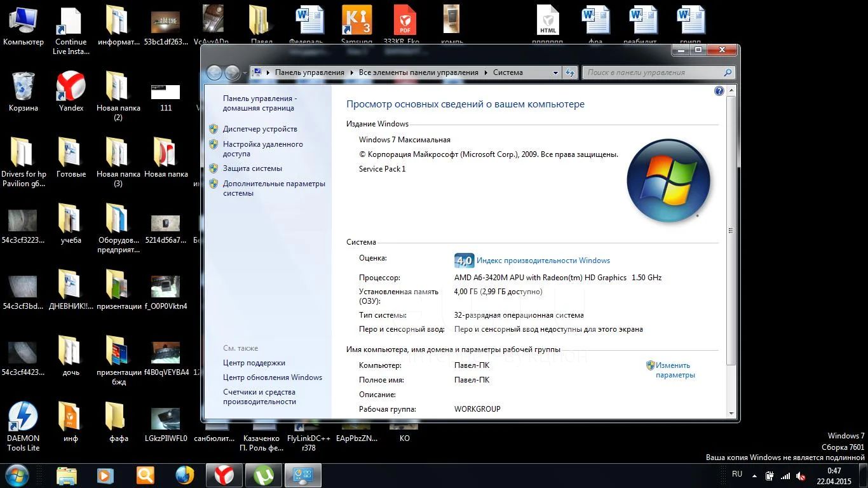Click the 'Поиск в панели управления' search field

click(x=653, y=72)
